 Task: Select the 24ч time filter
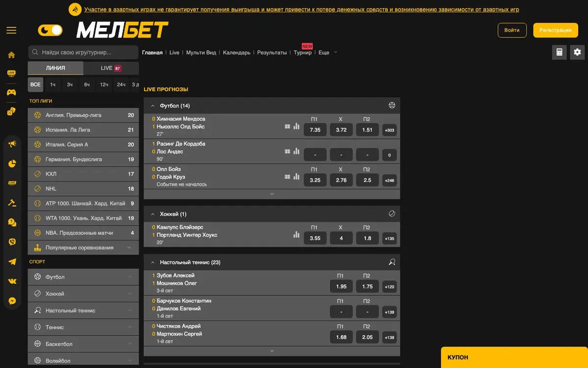121,85
